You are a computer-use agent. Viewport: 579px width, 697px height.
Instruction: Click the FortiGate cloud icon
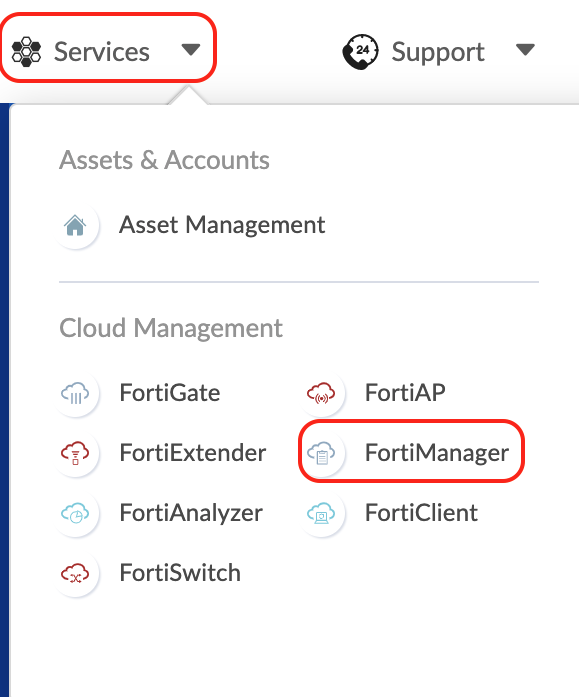[75, 393]
